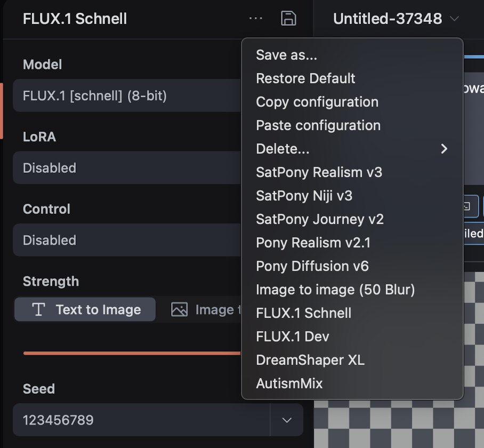Load the Pony Diffusion v6 preset

point(312,266)
